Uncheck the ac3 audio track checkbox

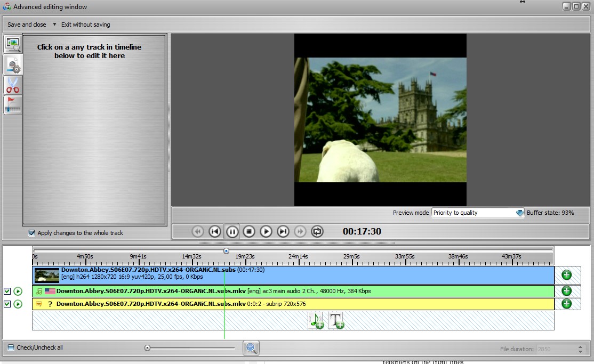click(x=7, y=292)
